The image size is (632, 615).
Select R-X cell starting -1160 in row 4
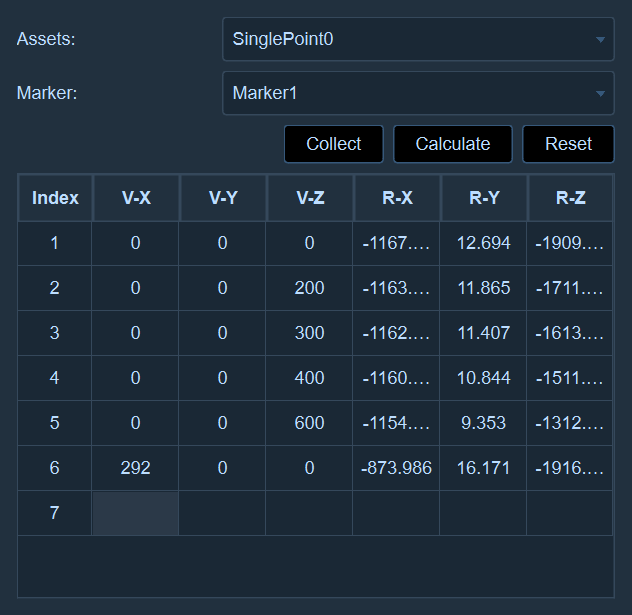click(396, 378)
